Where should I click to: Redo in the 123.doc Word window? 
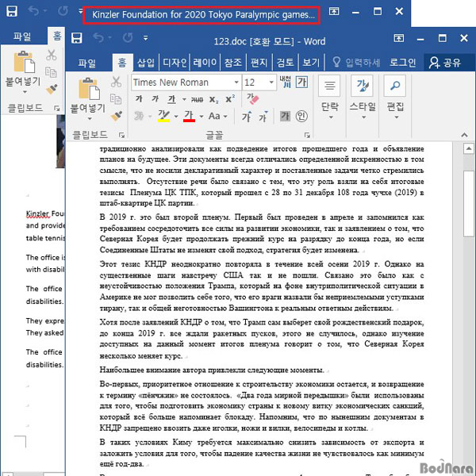128,38
